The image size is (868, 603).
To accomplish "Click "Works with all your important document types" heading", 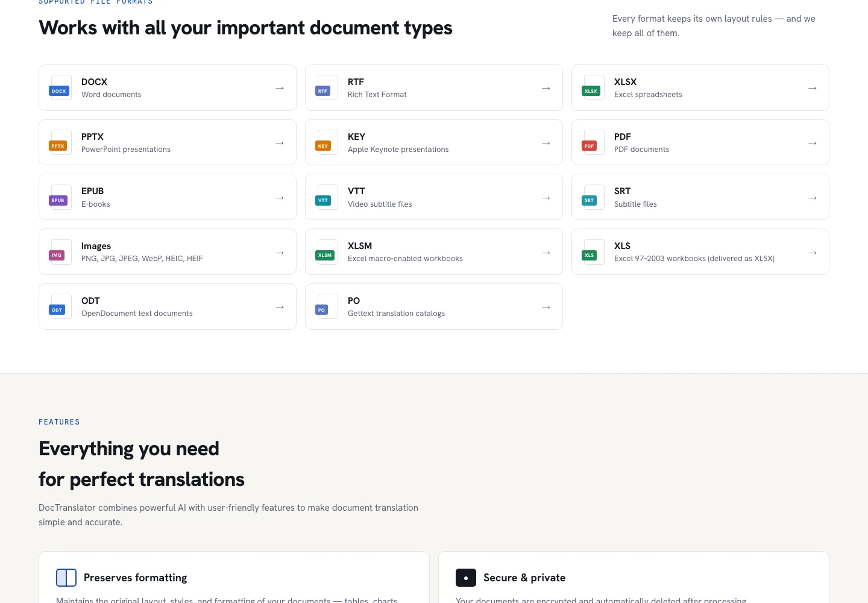I will pyautogui.click(x=245, y=28).
